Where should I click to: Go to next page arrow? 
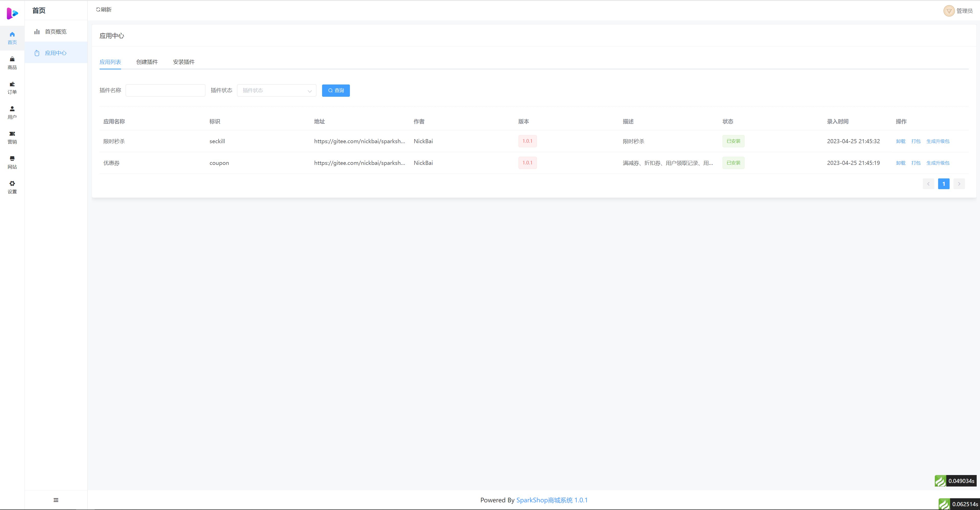[959, 184]
